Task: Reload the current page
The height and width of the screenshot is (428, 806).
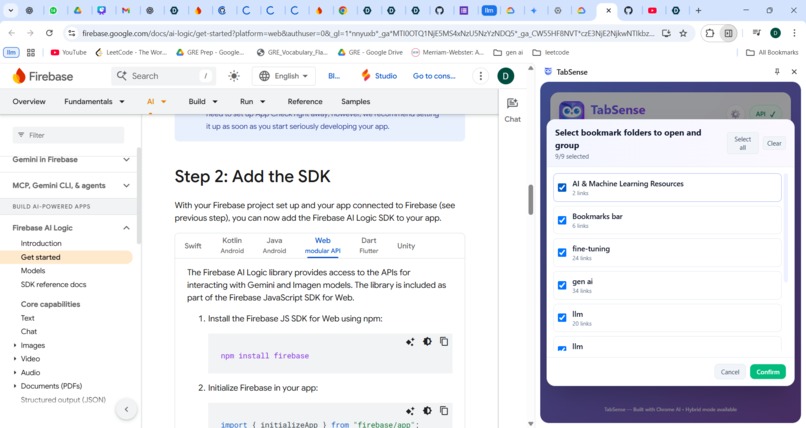Action: 49,33
